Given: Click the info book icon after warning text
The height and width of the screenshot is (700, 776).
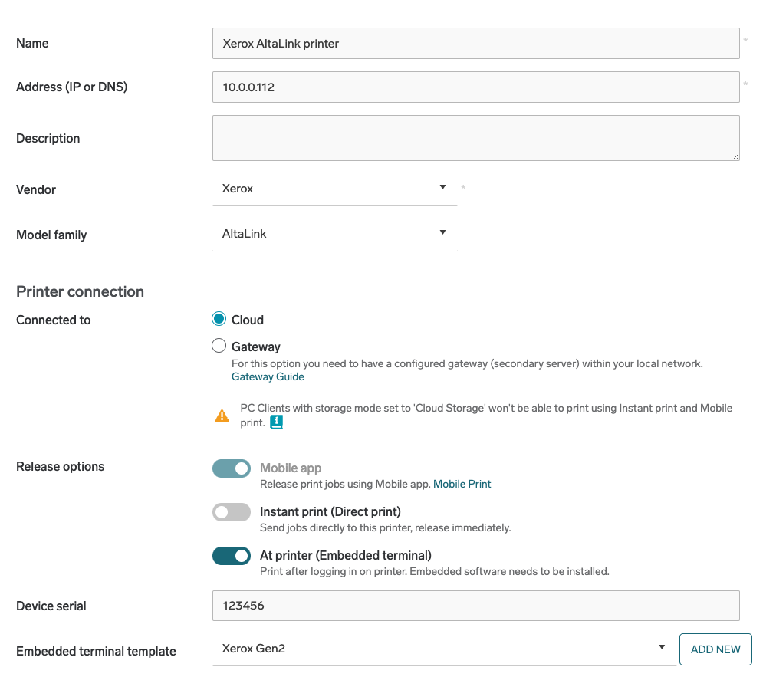Looking at the screenshot, I should tap(277, 422).
